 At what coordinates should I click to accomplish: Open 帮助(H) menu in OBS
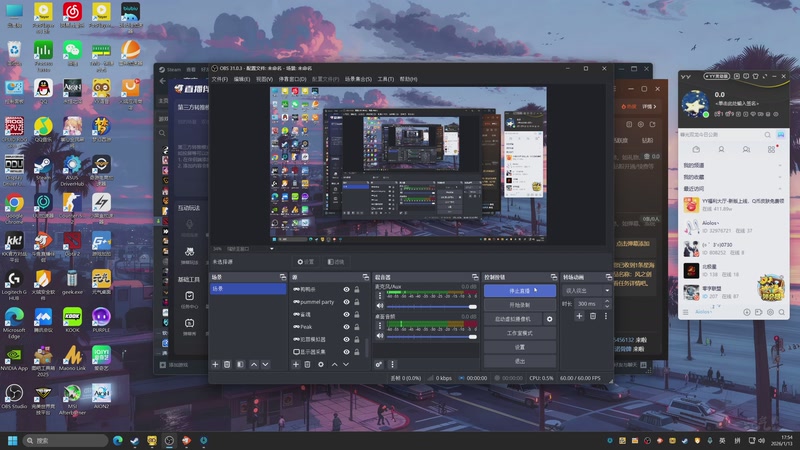[x=408, y=79]
